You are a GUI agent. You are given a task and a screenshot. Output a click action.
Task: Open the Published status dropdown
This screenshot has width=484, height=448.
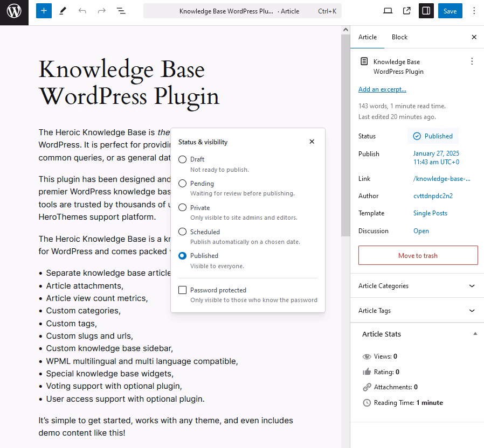click(433, 136)
